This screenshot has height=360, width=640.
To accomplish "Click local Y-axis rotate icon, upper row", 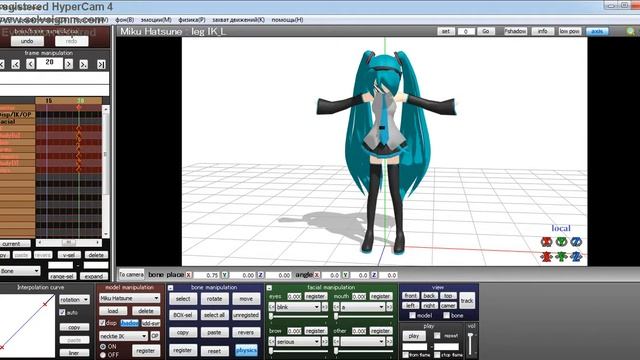I will 562,242.
